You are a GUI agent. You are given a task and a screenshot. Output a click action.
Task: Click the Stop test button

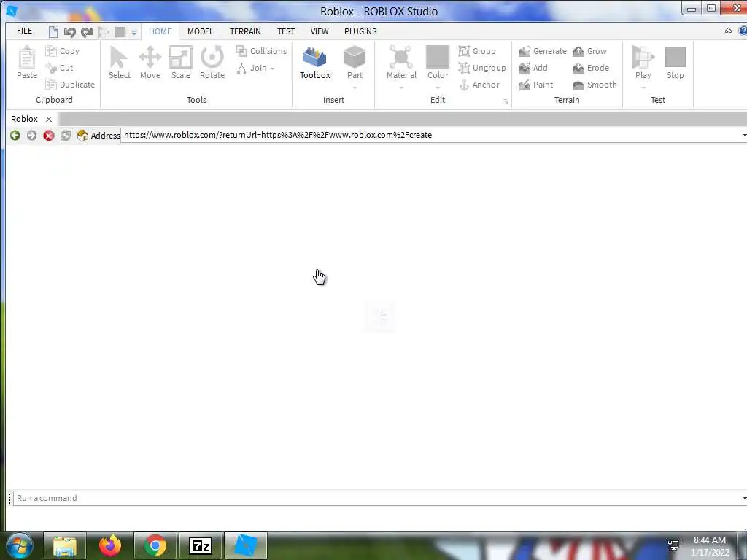coord(675,63)
